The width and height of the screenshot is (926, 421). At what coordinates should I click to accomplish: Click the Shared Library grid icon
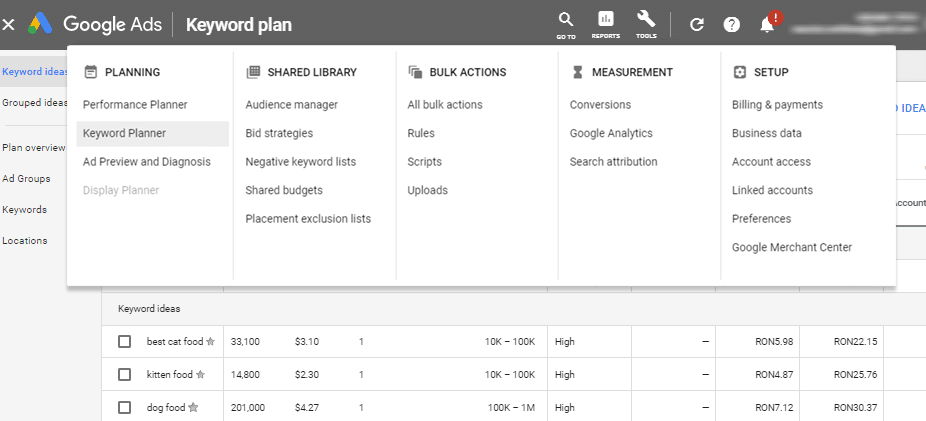[253, 72]
